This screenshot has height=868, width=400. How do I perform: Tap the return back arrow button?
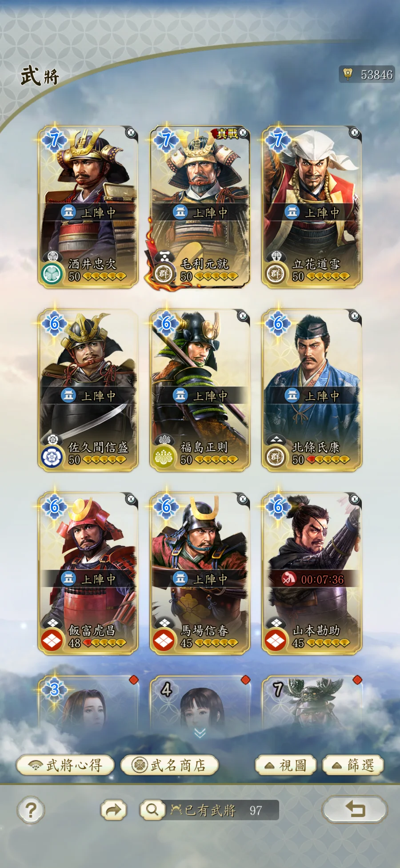click(355, 809)
